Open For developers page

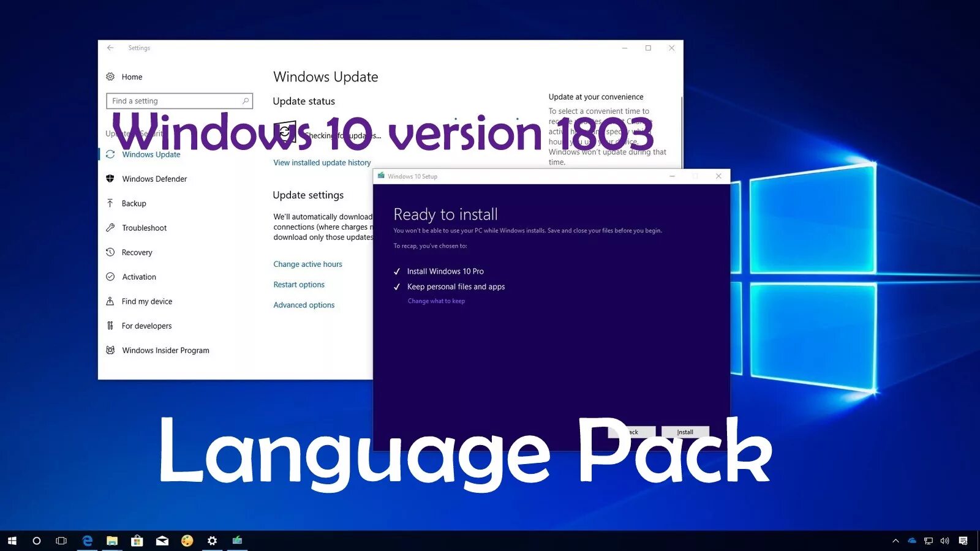pyautogui.click(x=146, y=326)
